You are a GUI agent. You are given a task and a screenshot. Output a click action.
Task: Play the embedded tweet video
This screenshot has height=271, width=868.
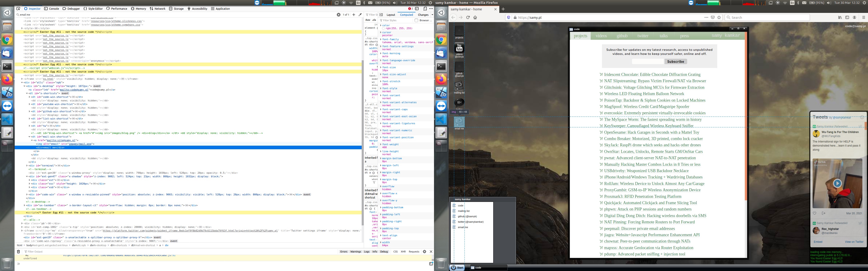[x=837, y=183]
